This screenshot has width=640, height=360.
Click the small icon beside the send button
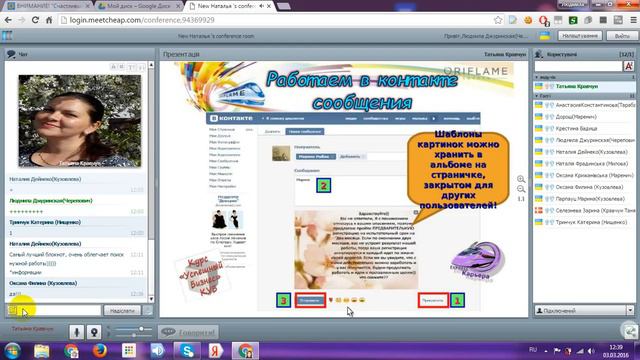click(147, 310)
